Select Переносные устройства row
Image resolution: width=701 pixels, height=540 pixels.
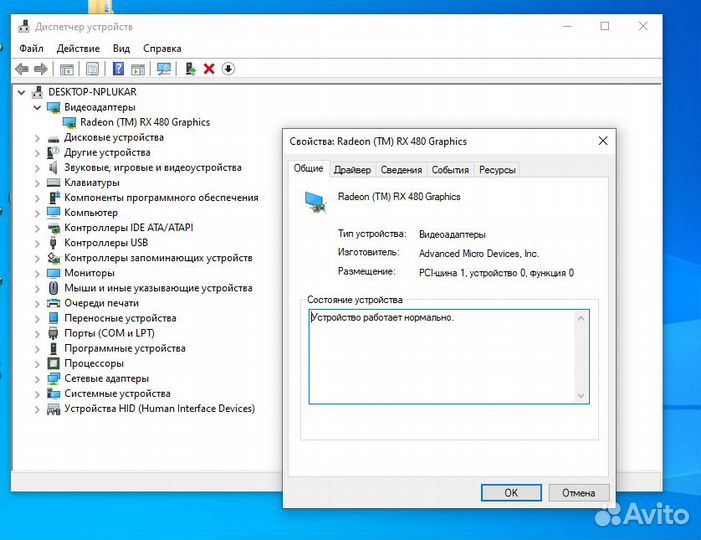coord(120,318)
